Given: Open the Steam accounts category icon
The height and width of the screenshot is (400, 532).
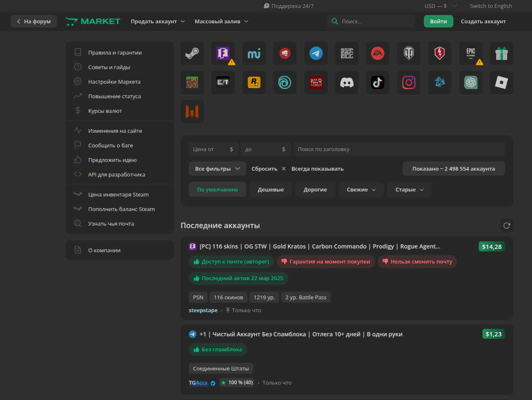Looking at the screenshot, I should (x=192, y=53).
